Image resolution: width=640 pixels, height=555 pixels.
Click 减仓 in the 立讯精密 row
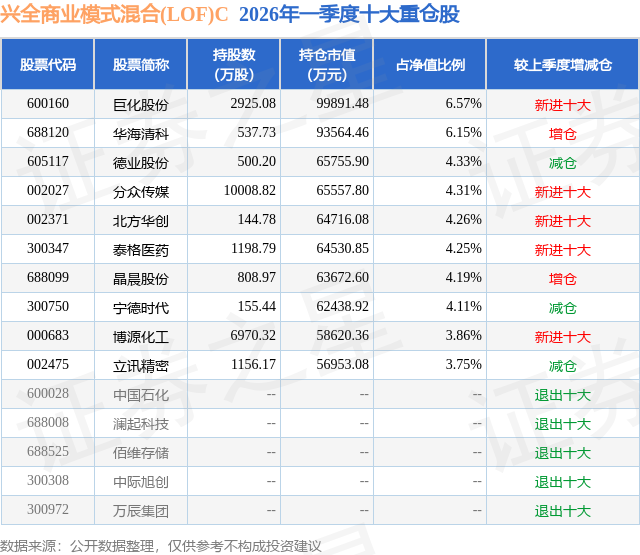[563, 366]
